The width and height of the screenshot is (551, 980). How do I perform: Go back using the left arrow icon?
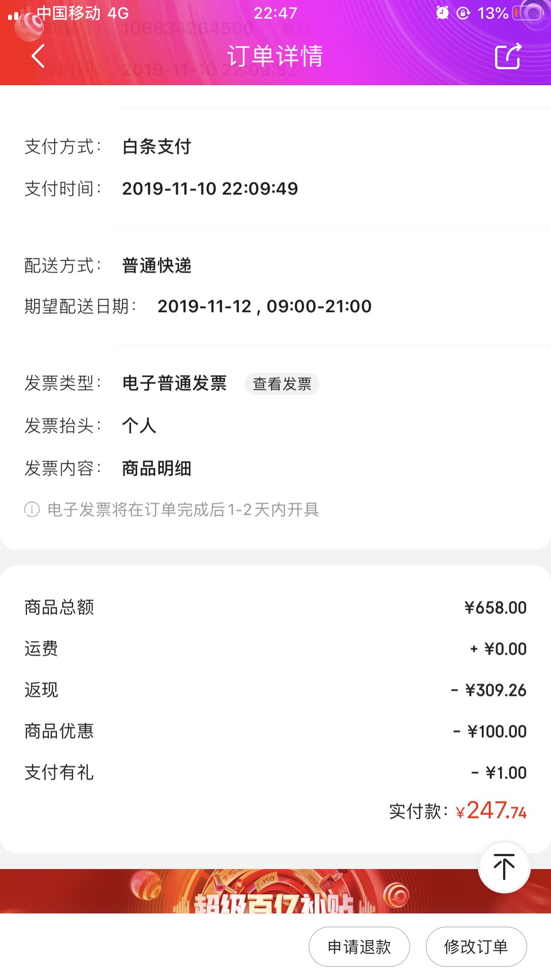click(38, 56)
